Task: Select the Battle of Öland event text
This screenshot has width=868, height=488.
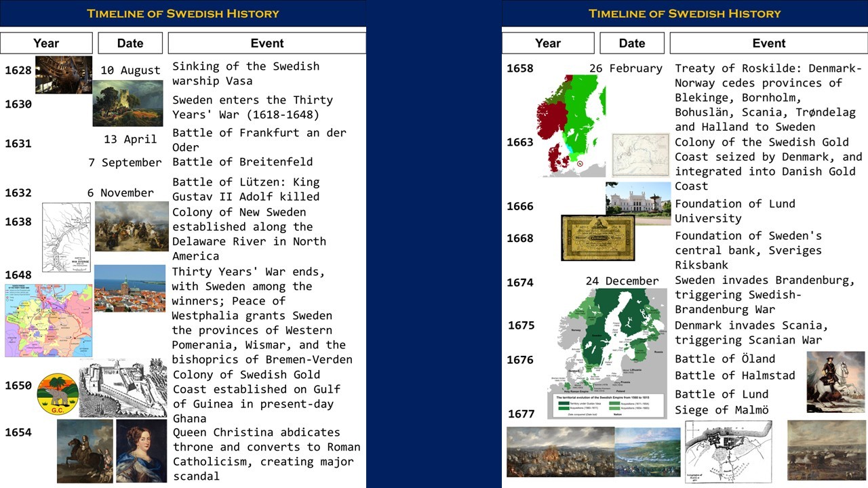Action: [x=725, y=359]
